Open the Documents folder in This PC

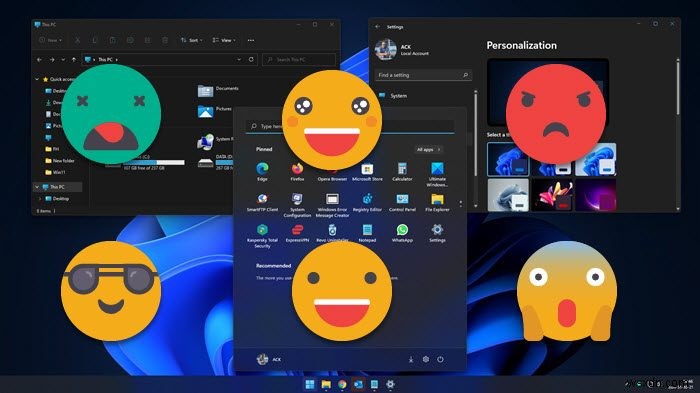[218, 91]
